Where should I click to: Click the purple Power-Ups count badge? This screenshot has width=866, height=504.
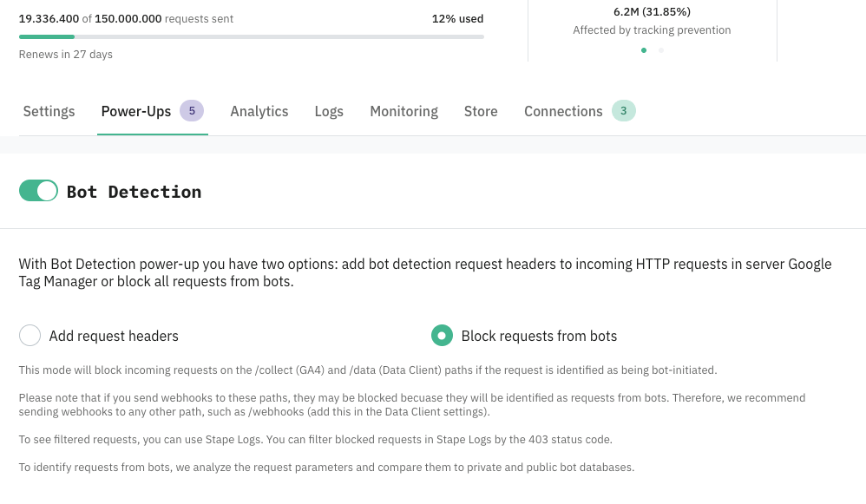coord(192,111)
